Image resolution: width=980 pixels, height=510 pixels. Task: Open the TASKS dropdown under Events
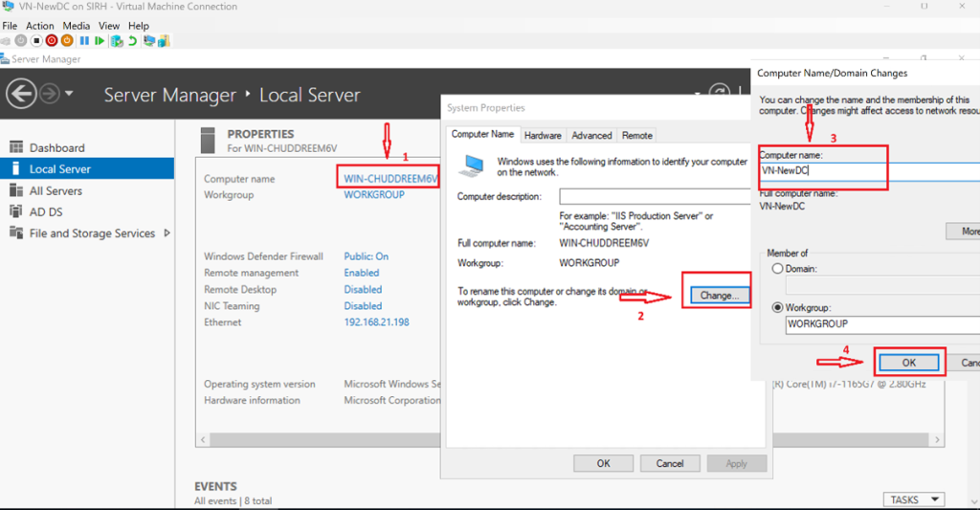[x=913, y=499]
